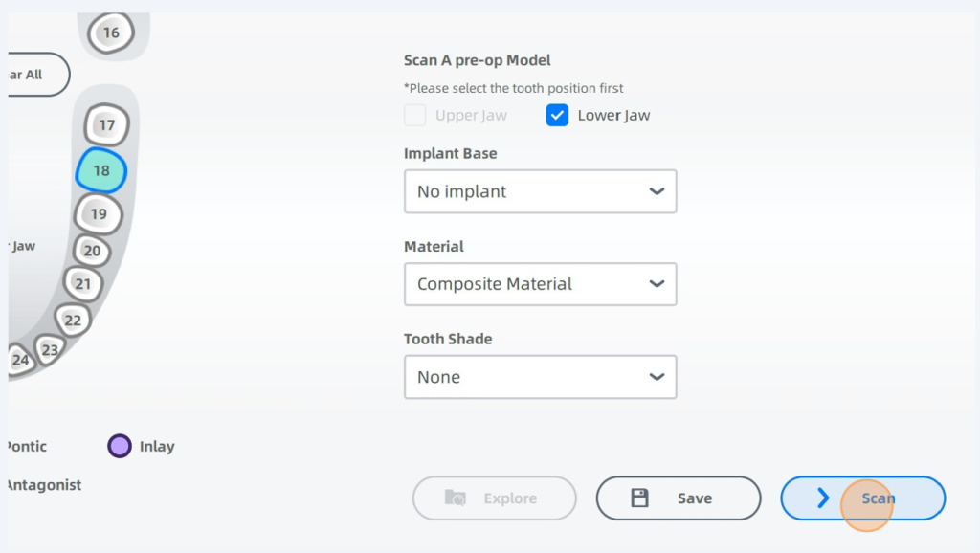
Task: Choose the Antagonist restoration type
Action: (x=43, y=485)
